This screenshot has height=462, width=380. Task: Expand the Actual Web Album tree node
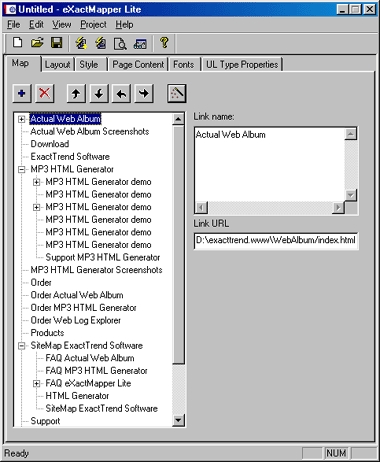[22, 119]
